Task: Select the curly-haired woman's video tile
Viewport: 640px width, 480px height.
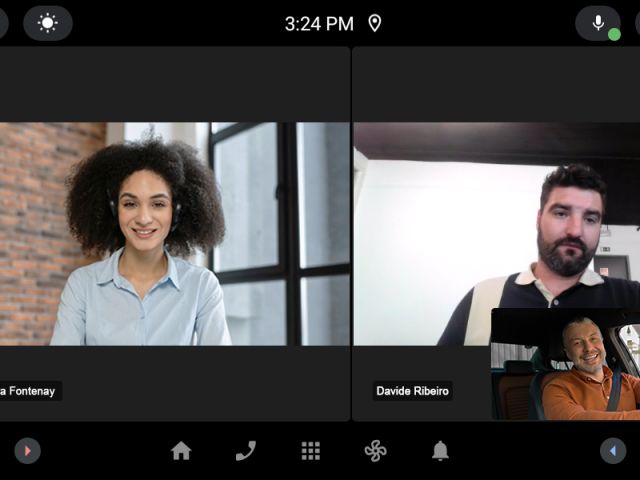Action: click(x=175, y=234)
